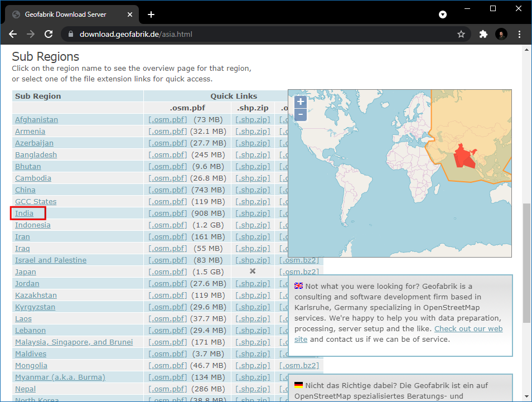
Task: Download the Japan .osm.pbf file
Action: (x=168, y=272)
